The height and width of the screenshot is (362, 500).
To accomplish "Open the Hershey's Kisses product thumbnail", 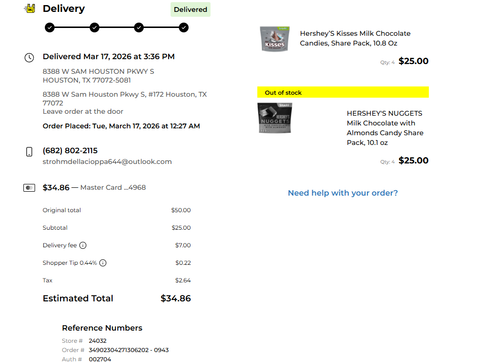I will (275, 39).
